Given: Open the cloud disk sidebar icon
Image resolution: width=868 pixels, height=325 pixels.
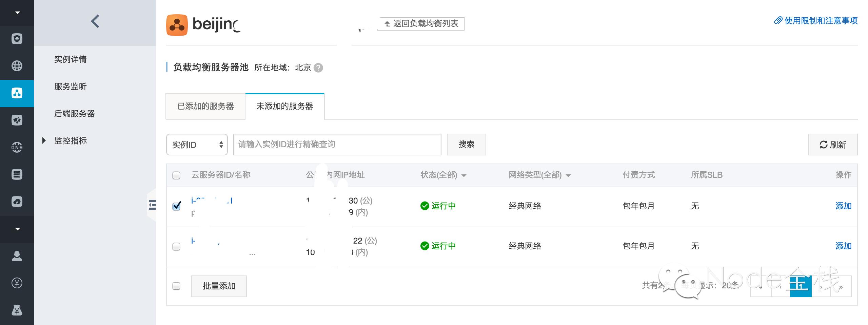Looking at the screenshot, I should [17, 202].
